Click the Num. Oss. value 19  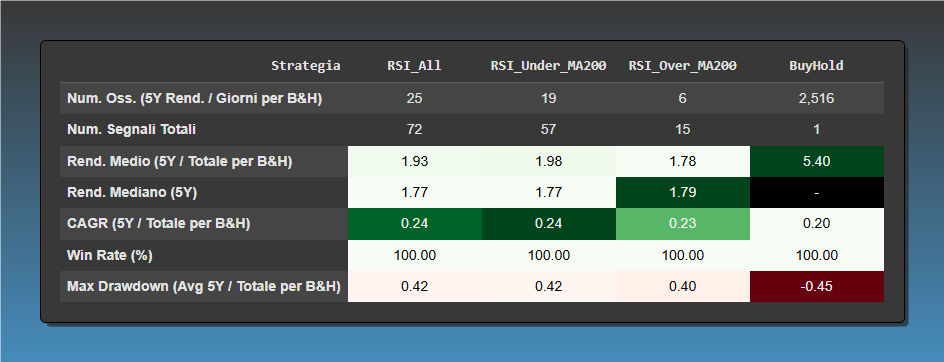pyautogui.click(x=548, y=99)
